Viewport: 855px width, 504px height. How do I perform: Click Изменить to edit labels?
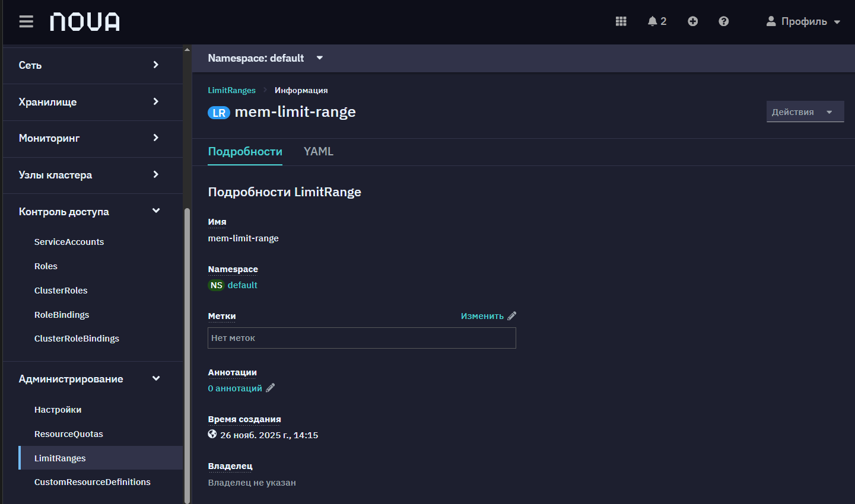pos(482,316)
